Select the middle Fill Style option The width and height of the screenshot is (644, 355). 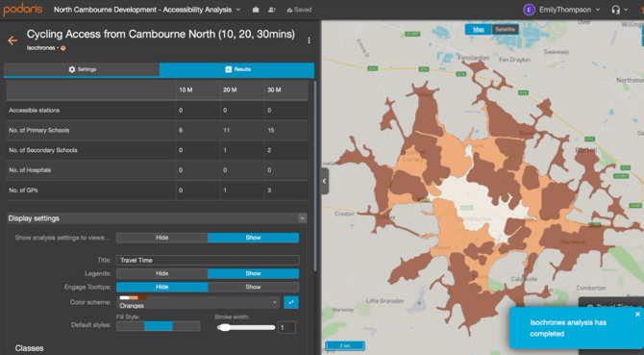click(x=159, y=326)
